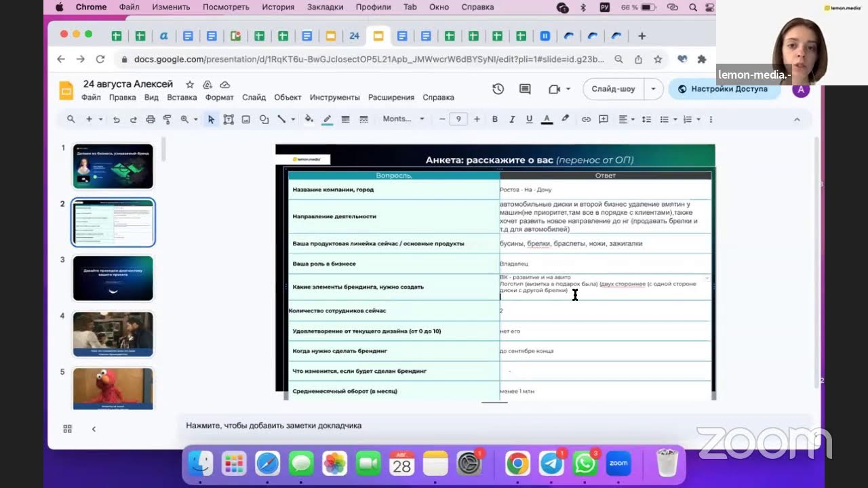This screenshot has height=488, width=868.
Task: Click the Line spacing icon
Action: coord(647,119)
